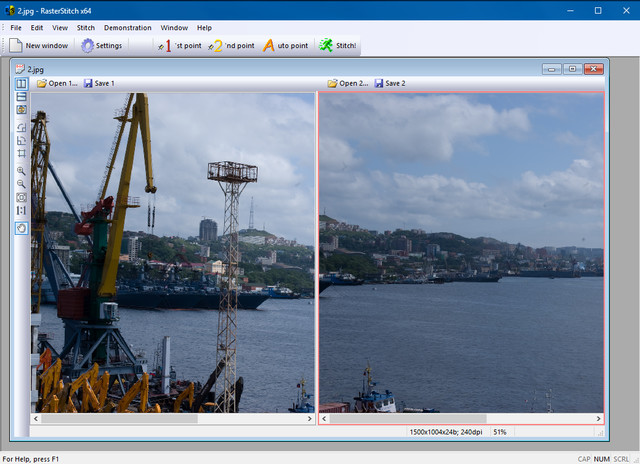Switch to the top-bottom split view
This screenshot has height=464, width=640.
(21, 97)
